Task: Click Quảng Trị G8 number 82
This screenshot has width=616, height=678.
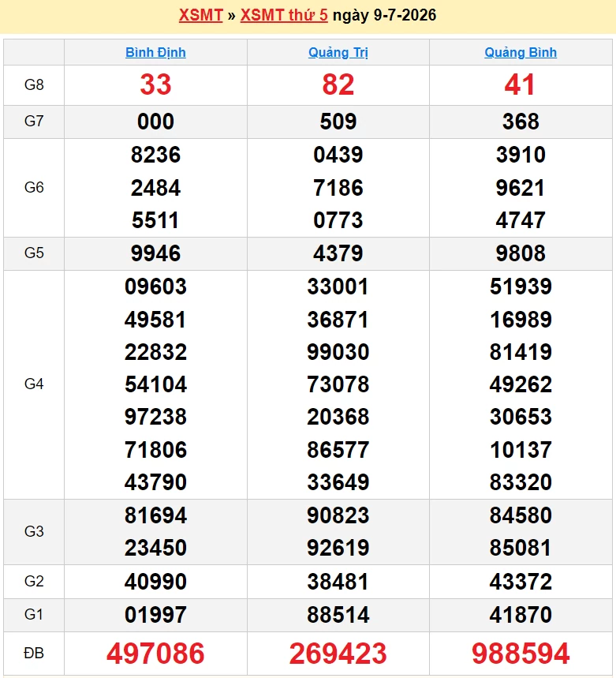Action: (338, 84)
